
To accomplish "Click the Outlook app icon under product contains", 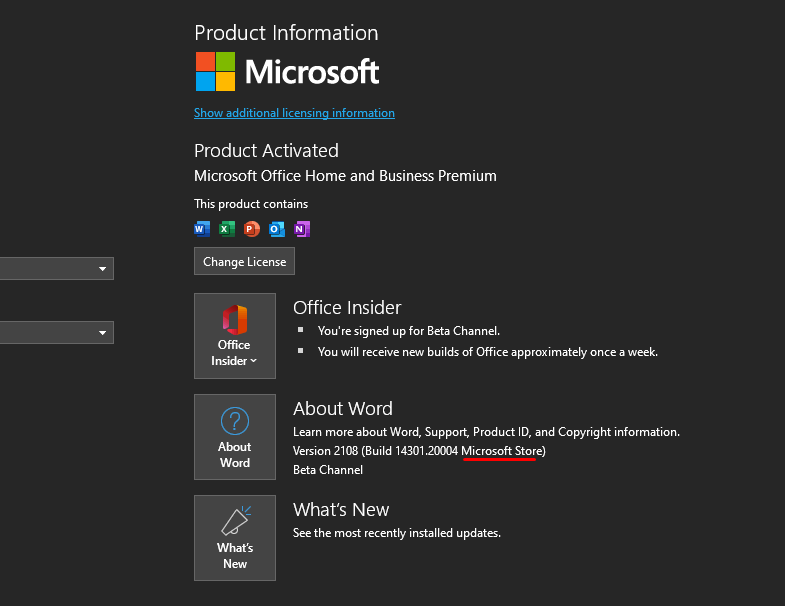I will click(x=277, y=229).
